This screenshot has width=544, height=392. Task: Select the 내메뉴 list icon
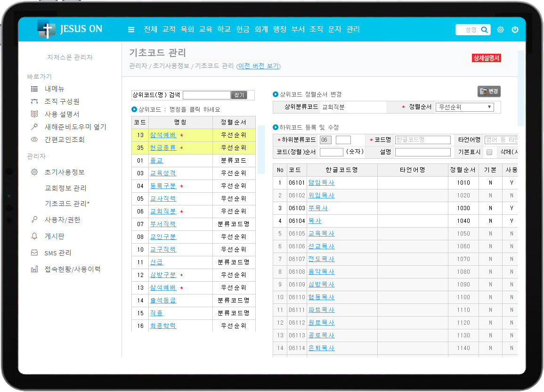[33, 89]
